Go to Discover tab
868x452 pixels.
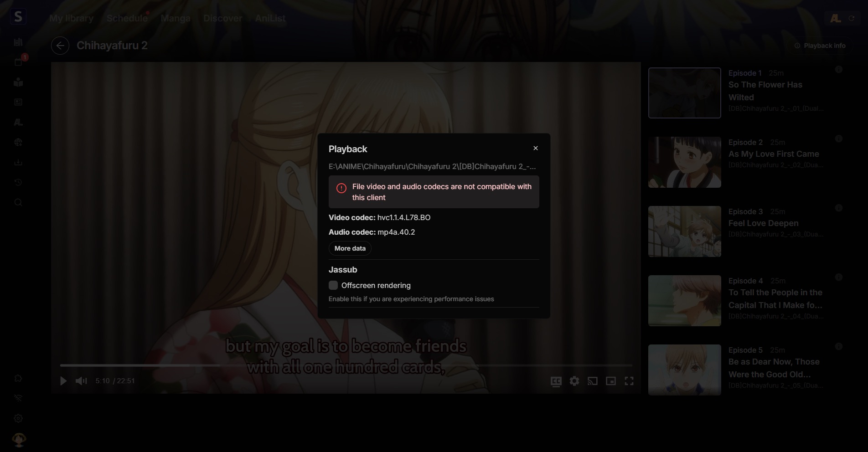[223, 18]
